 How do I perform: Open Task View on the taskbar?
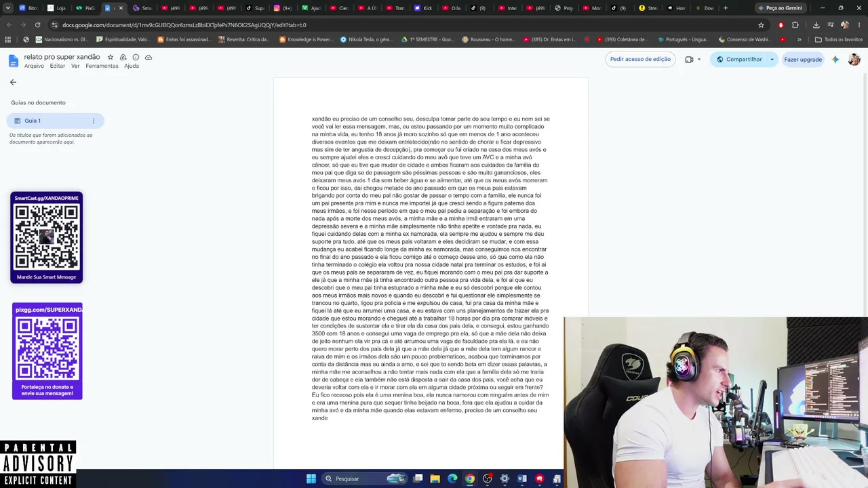pos(418,479)
